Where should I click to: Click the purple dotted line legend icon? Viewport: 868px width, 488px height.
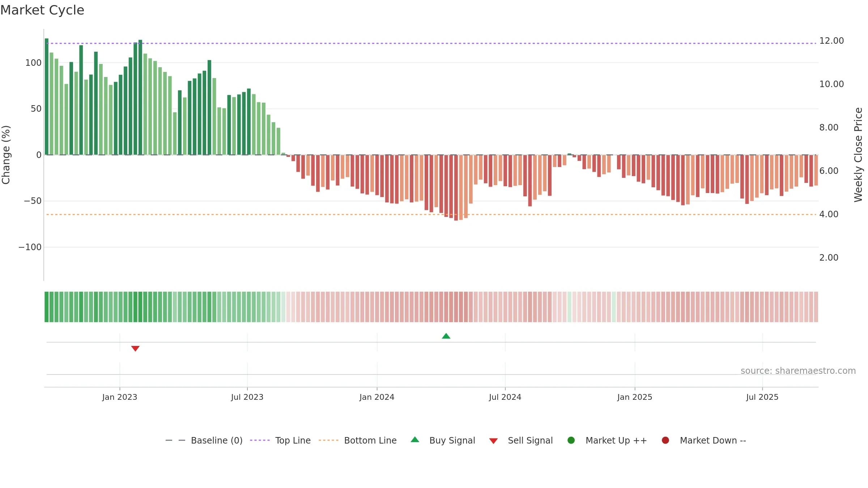[x=260, y=440]
